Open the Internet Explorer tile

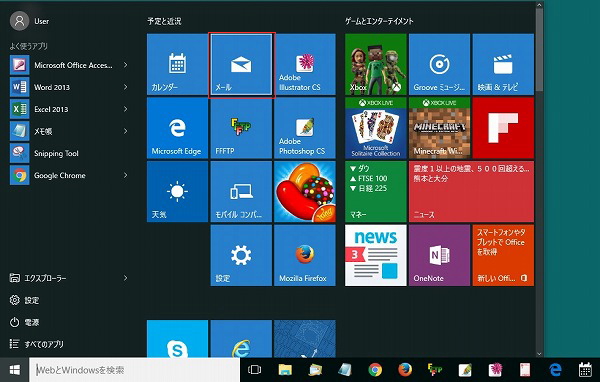[241, 339]
